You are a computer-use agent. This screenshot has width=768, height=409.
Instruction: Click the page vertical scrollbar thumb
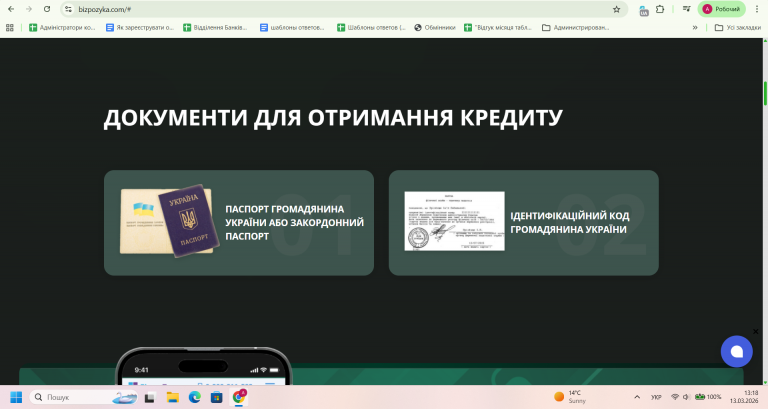(765, 93)
